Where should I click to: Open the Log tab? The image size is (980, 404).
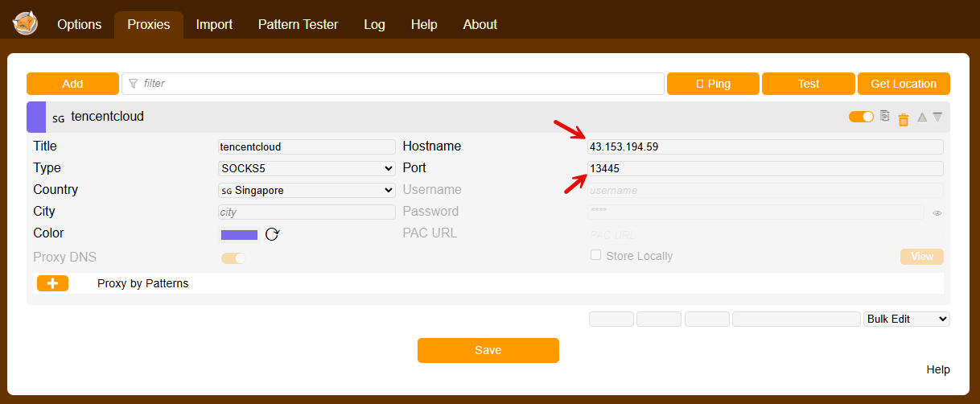374,24
